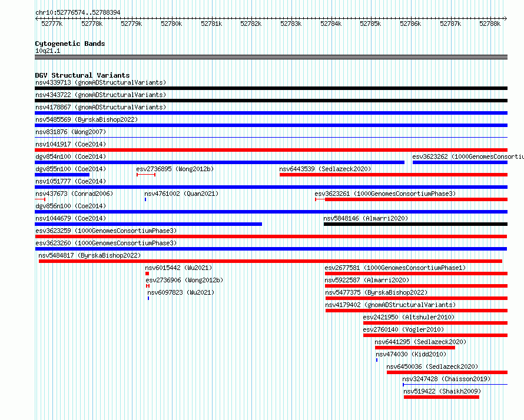Click the small red nsv6015442 marker
The image size is (524, 420).
[147, 274]
